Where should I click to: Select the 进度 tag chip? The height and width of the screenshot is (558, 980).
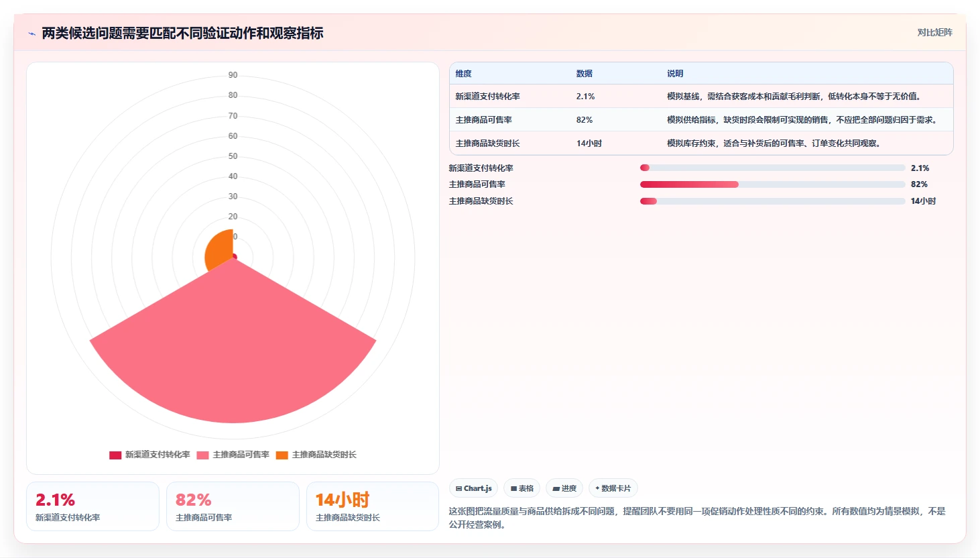coord(564,488)
